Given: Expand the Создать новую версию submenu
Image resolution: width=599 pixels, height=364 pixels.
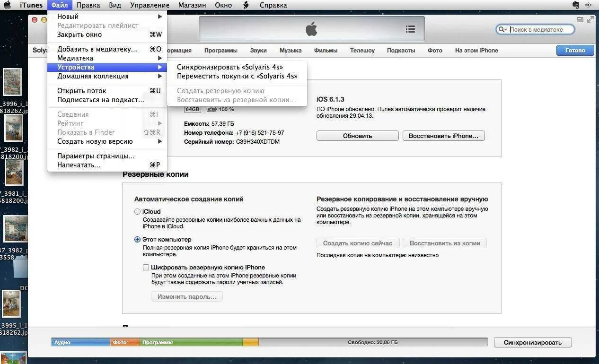Looking at the screenshot, I should 107,141.
